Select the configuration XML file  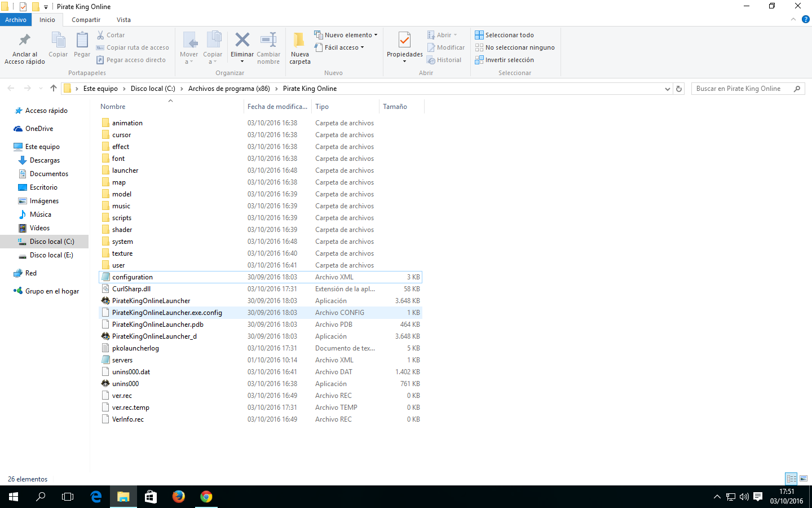[261, 277]
